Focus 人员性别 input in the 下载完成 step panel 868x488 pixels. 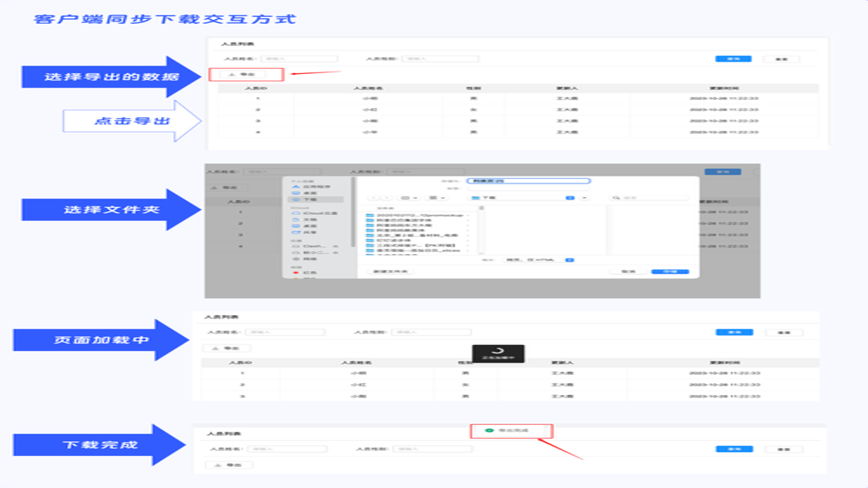pyautogui.click(x=433, y=449)
